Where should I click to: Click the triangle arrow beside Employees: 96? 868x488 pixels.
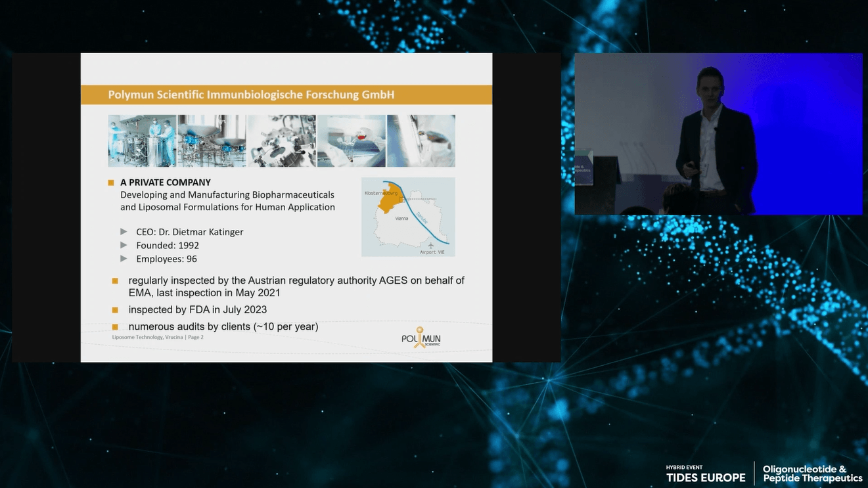[x=124, y=259]
